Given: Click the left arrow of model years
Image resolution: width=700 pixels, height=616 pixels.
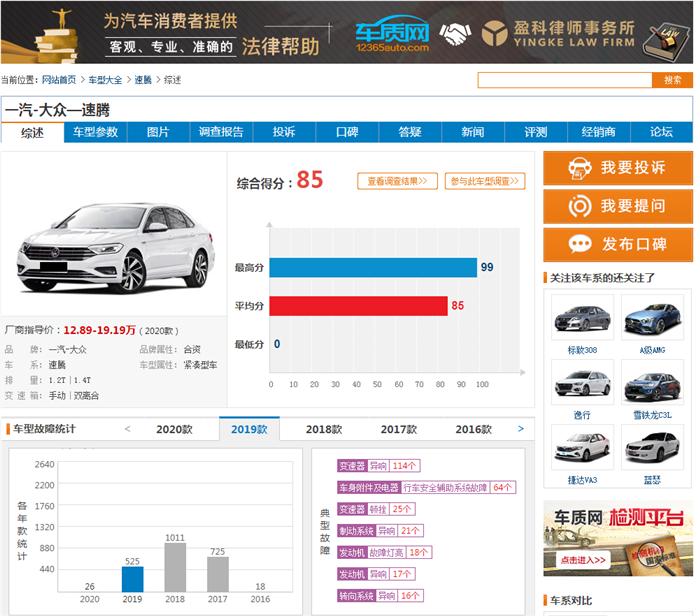Looking at the screenshot, I should (x=128, y=429).
